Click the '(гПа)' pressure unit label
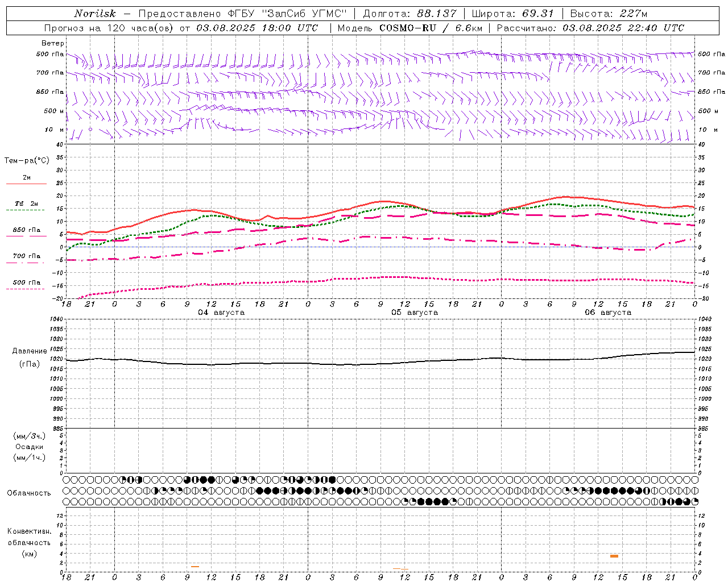This screenshot has width=728, height=582. (x=30, y=364)
